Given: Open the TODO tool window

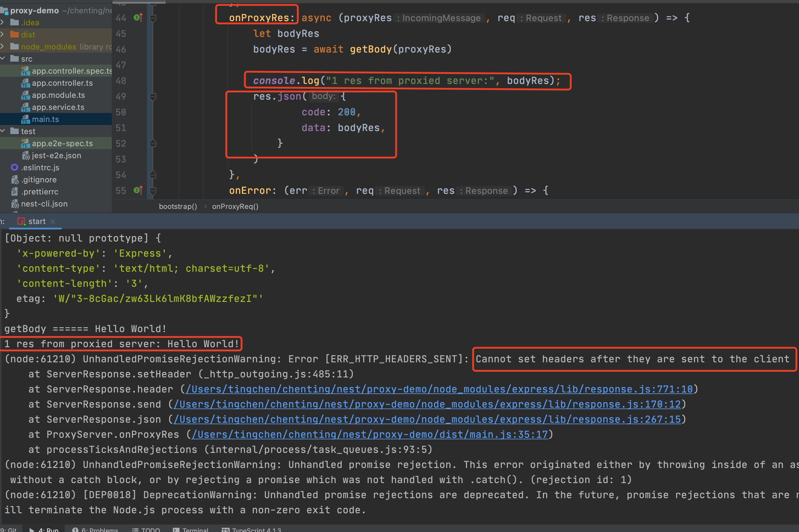Looking at the screenshot, I should click(146, 530).
